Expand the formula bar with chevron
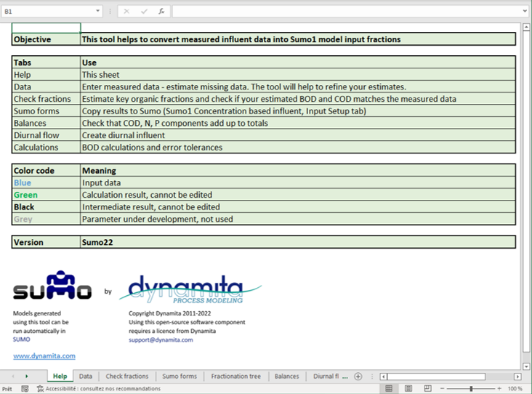Image resolution: width=532 pixels, height=394 pixels. click(525, 12)
